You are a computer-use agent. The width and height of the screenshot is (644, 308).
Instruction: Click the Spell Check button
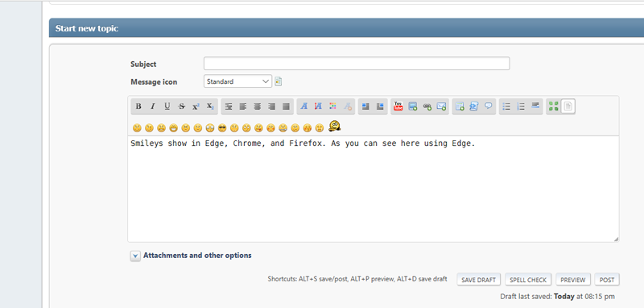click(528, 280)
